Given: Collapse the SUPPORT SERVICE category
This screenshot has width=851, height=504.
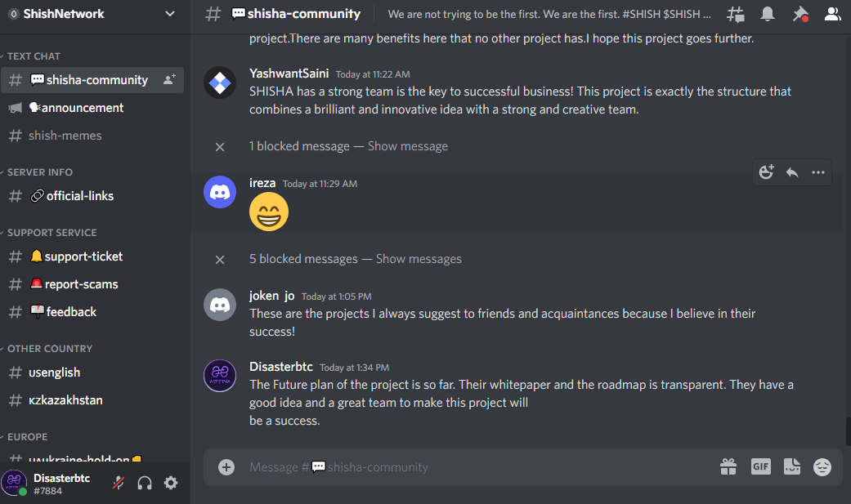Looking at the screenshot, I should click(x=52, y=233).
